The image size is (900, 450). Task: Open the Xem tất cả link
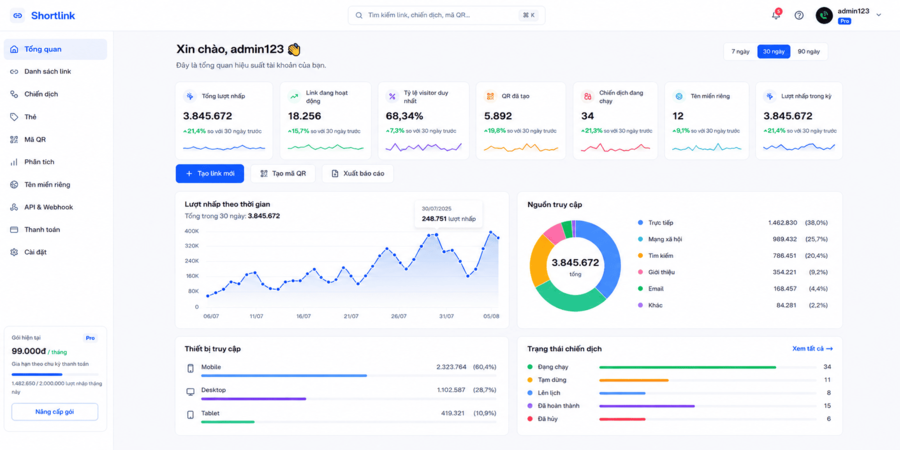coord(812,348)
